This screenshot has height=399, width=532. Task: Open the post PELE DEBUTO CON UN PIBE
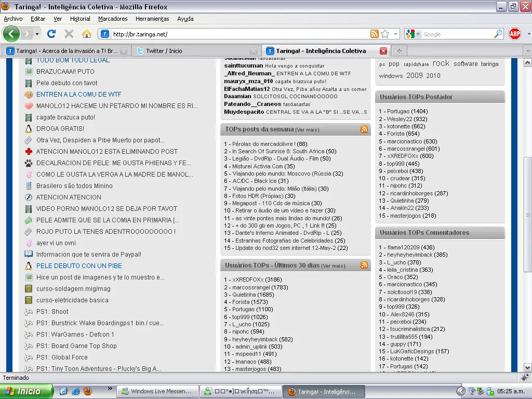(79, 265)
